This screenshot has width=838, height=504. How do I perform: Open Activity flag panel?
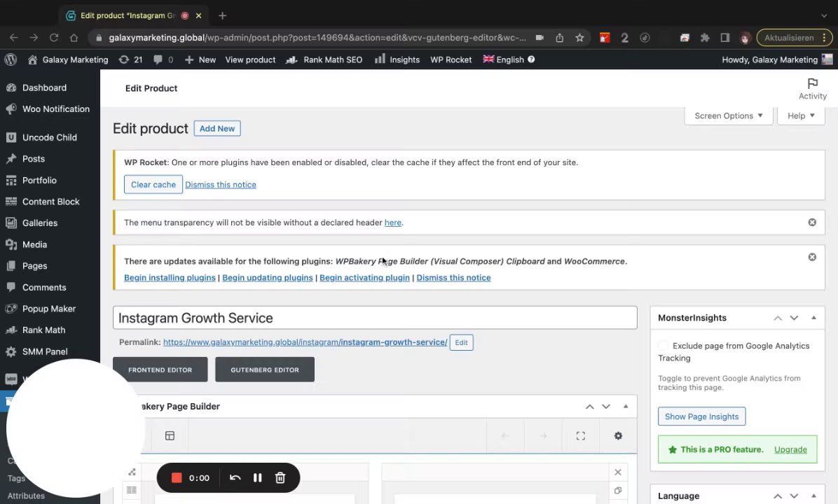812,89
